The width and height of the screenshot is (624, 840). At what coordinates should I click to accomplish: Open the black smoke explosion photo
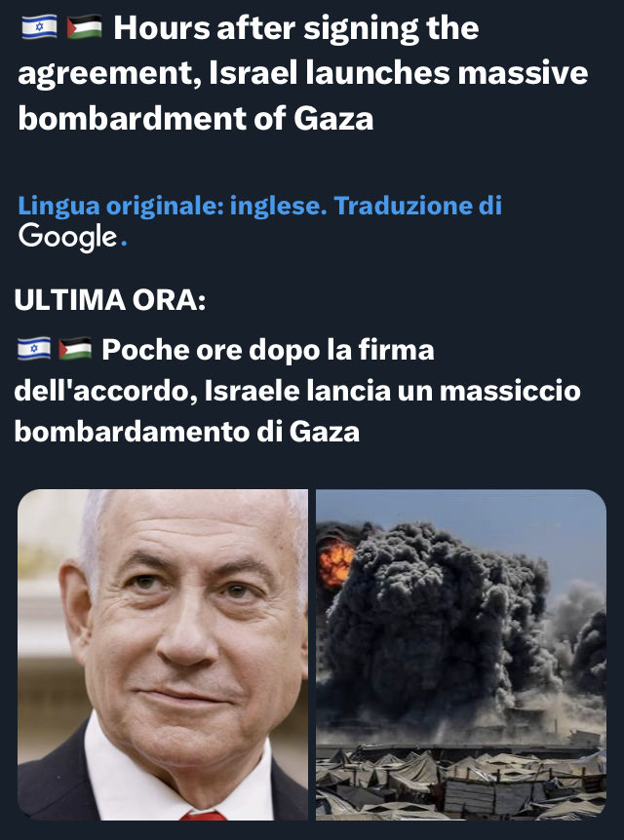click(461, 655)
